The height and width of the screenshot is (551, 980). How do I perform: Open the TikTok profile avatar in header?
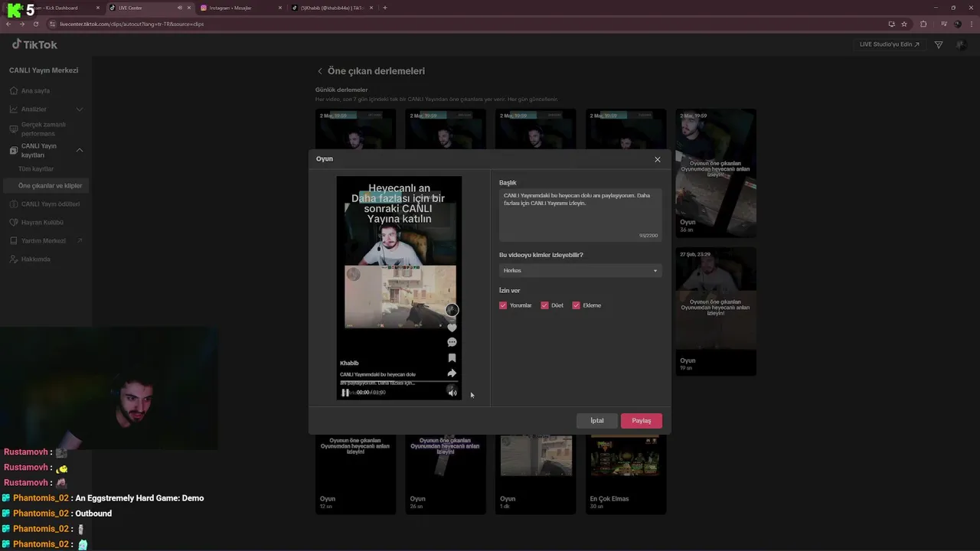961,44
